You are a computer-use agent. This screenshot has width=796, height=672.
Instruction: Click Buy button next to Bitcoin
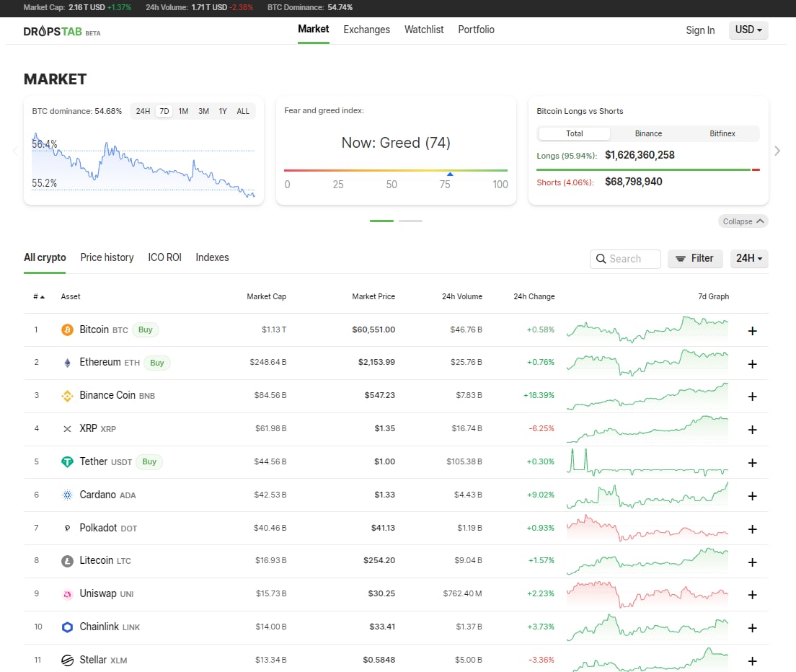point(145,330)
